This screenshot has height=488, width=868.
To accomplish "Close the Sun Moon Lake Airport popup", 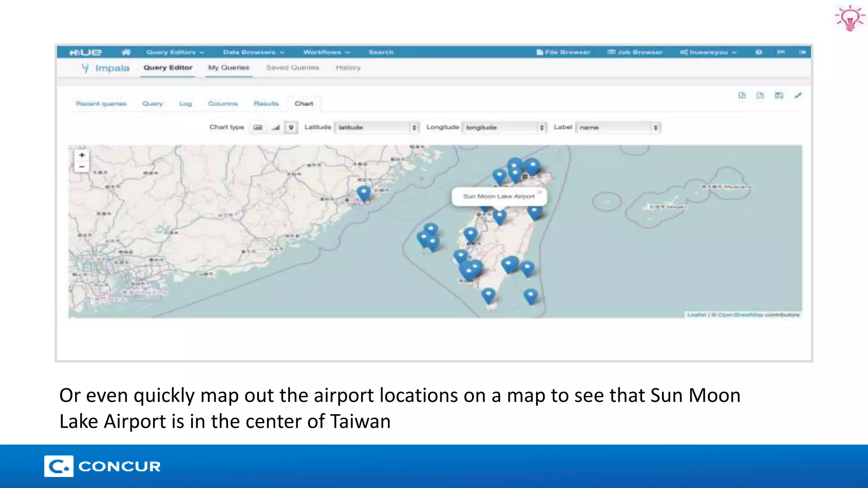I will [x=540, y=192].
